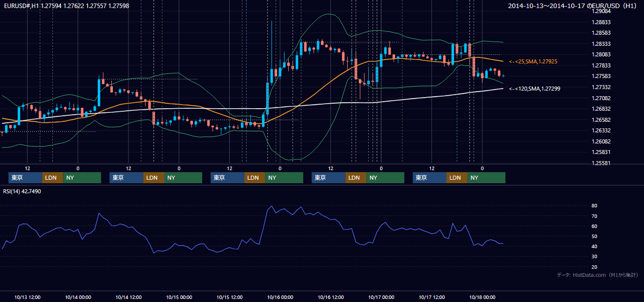Select the white 120 SMA 1.27299 label
The width and height of the screenshot is (644, 302).
pyautogui.click(x=534, y=89)
